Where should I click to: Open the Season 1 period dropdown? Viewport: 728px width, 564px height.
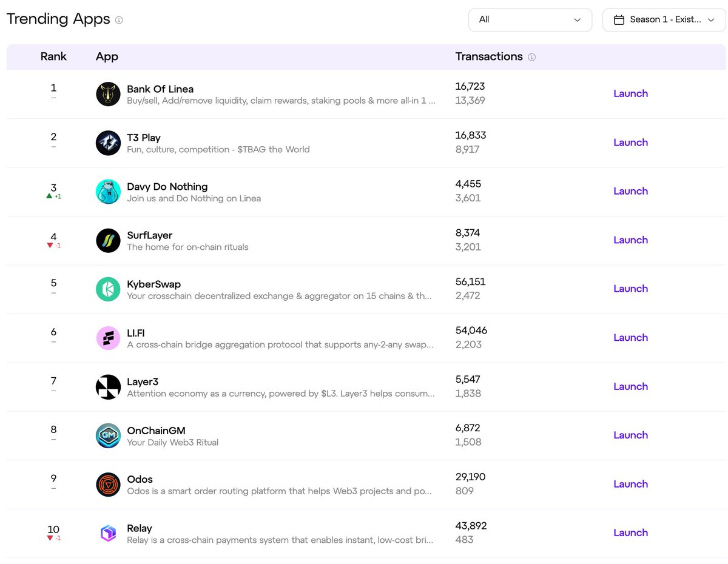click(664, 19)
